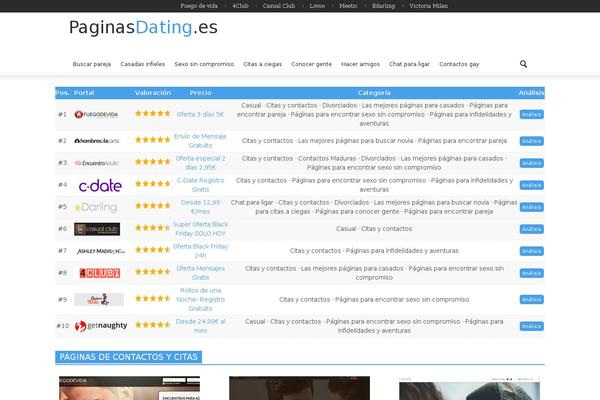Click 'Casual · Citas y contactos' category text in row #6
The width and height of the screenshot is (600, 400).
click(x=374, y=229)
